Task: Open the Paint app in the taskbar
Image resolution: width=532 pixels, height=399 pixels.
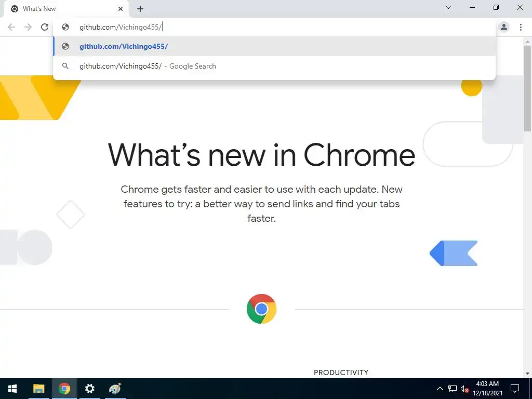Action: 115,389
